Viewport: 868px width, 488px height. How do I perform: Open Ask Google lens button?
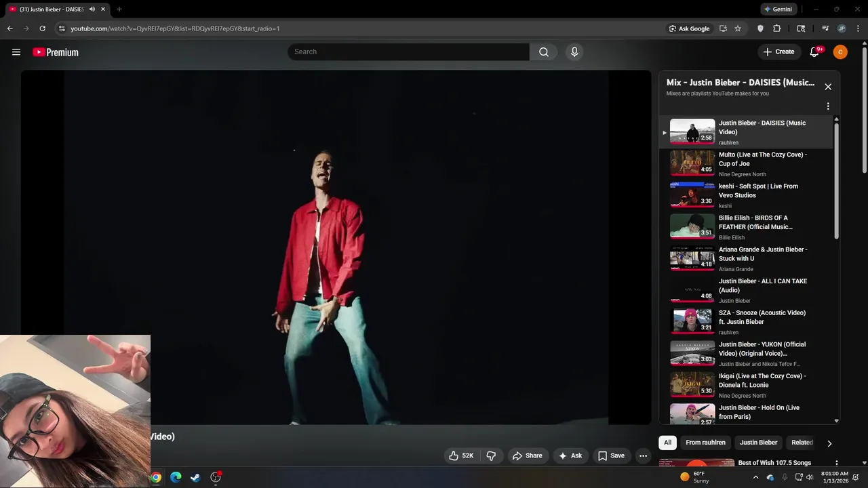(690, 28)
